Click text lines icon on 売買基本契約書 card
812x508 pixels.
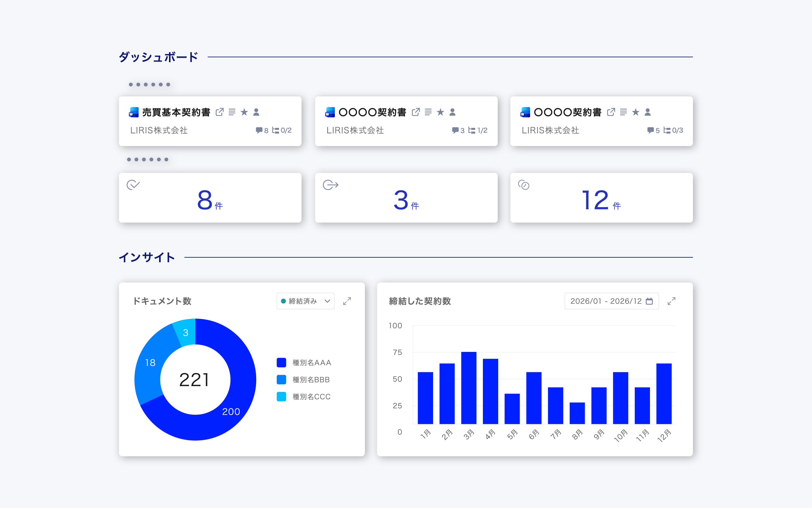[232, 112]
